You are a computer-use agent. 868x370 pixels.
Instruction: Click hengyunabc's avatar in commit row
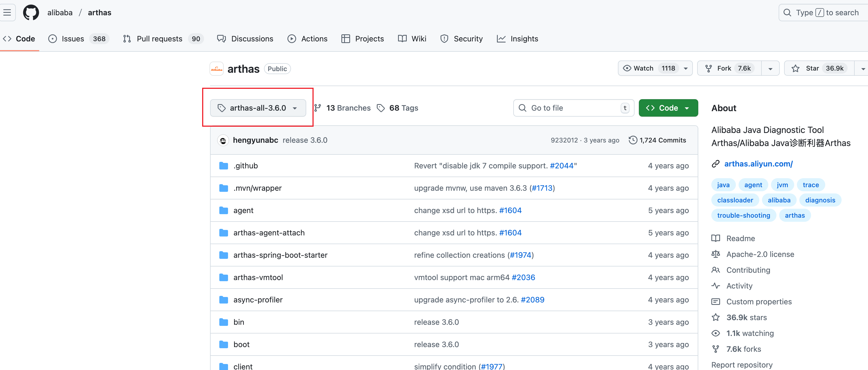[223, 140]
